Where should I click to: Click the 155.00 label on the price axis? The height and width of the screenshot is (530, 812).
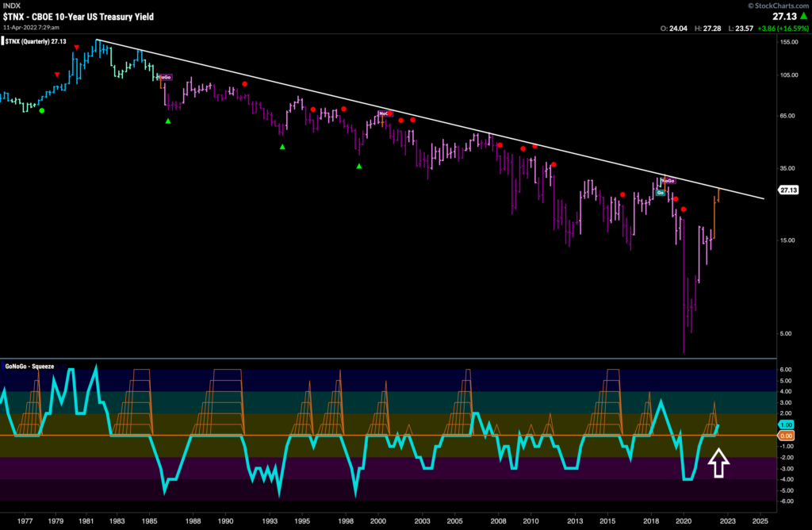pyautogui.click(x=789, y=42)
